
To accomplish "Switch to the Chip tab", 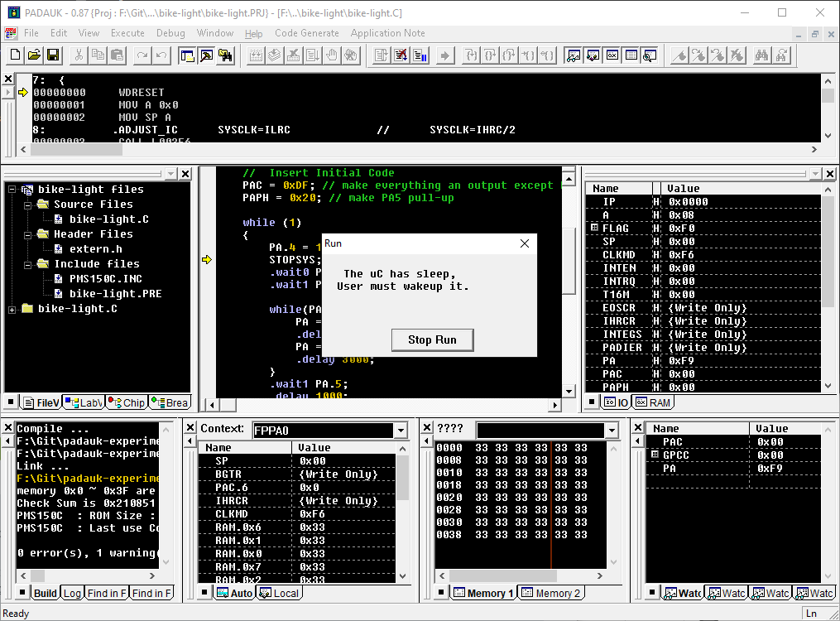I will coord(127,402).
